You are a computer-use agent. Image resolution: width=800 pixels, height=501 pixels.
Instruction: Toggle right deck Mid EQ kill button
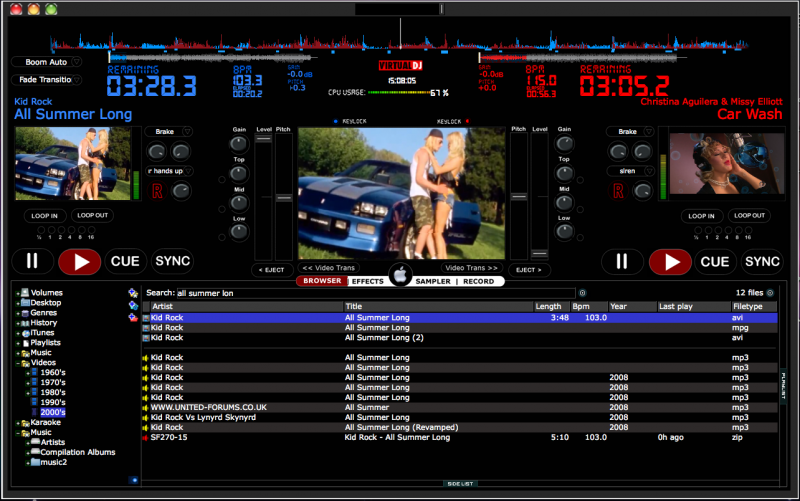580,210
